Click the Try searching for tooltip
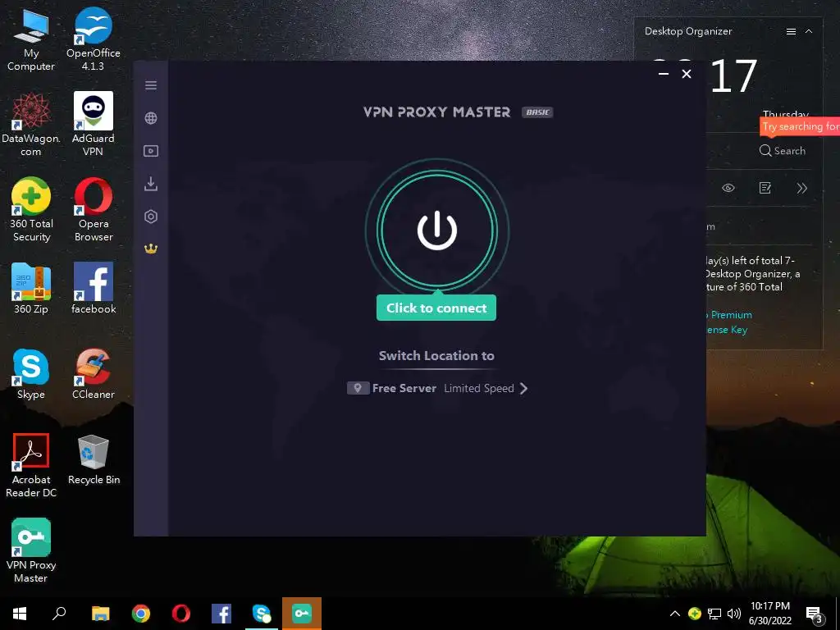The height and width of the screenshot is (630, 840). click(x=801, y=126)
